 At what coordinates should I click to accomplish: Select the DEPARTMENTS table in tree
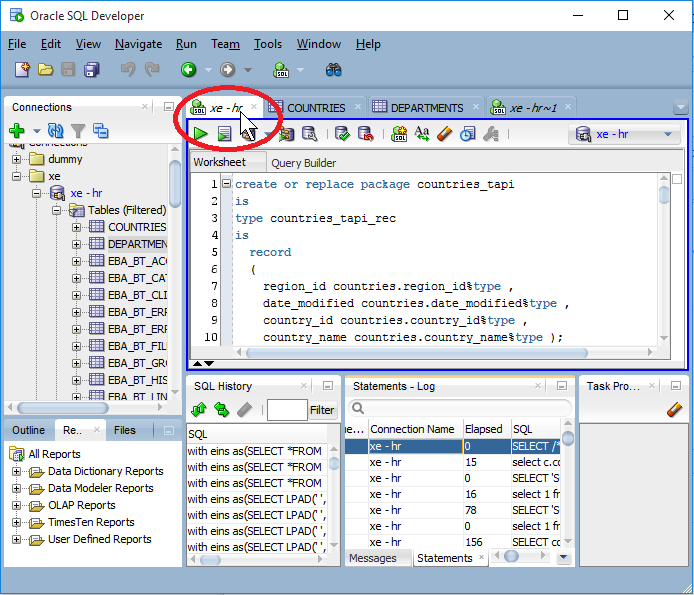[137, 244]
